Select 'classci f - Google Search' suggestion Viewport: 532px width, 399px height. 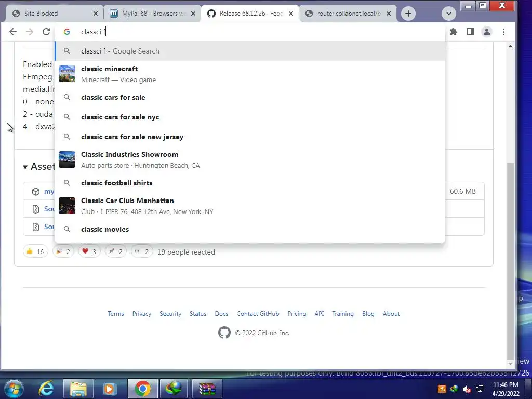point(250,51)
